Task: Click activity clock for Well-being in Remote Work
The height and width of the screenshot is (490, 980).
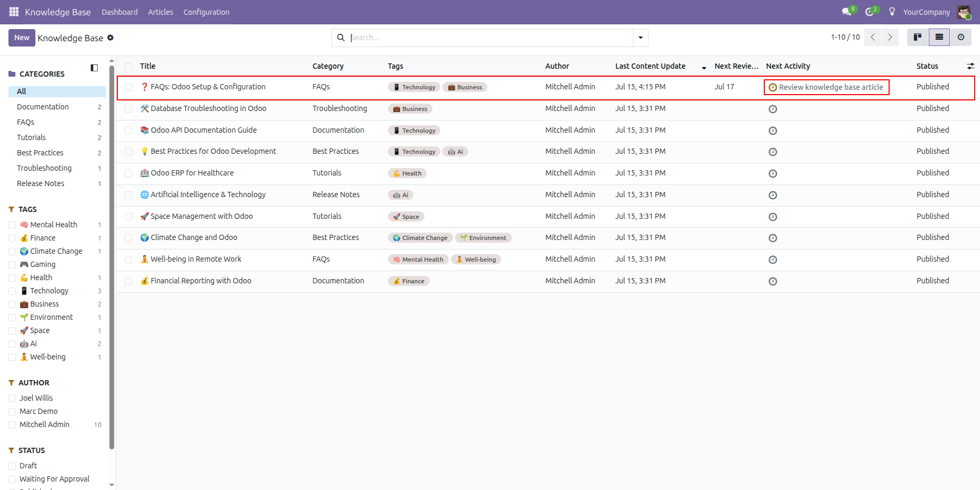Action: [773, 260]
